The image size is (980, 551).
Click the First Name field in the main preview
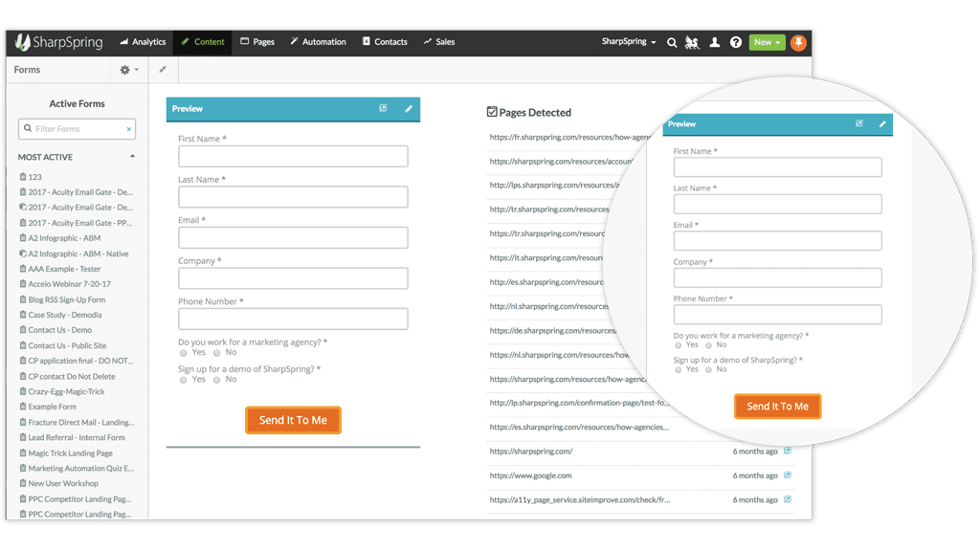click(x=293, y=156)
